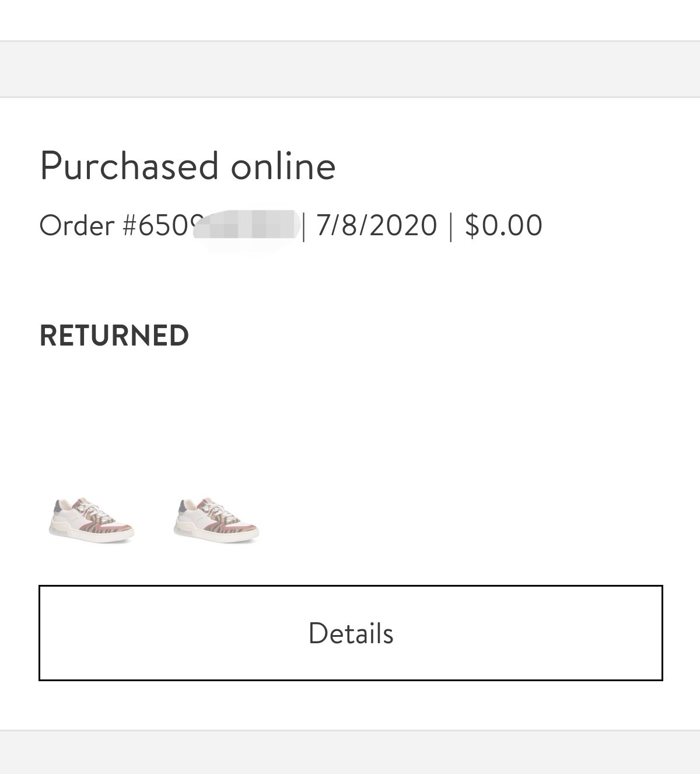Click the Purchased online heading

click(187, 166)
